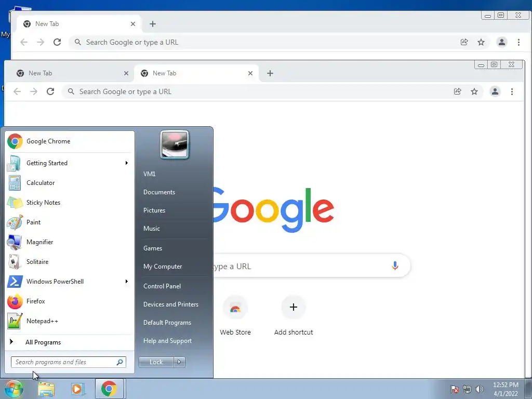Screen dimensions: 532x399
Task: Share this page in front Chrome window
Action: coord(457,91)
